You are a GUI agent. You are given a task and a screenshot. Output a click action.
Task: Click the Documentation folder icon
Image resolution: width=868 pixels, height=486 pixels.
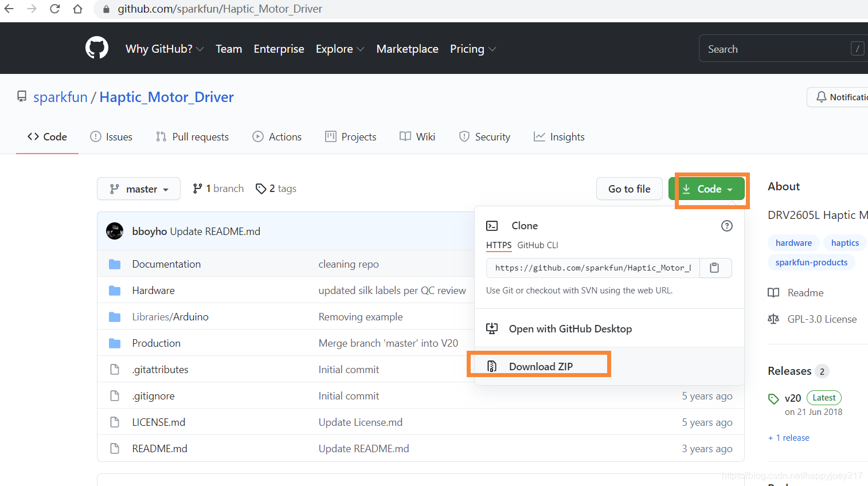pyautogui.click(x=115, y=264)
